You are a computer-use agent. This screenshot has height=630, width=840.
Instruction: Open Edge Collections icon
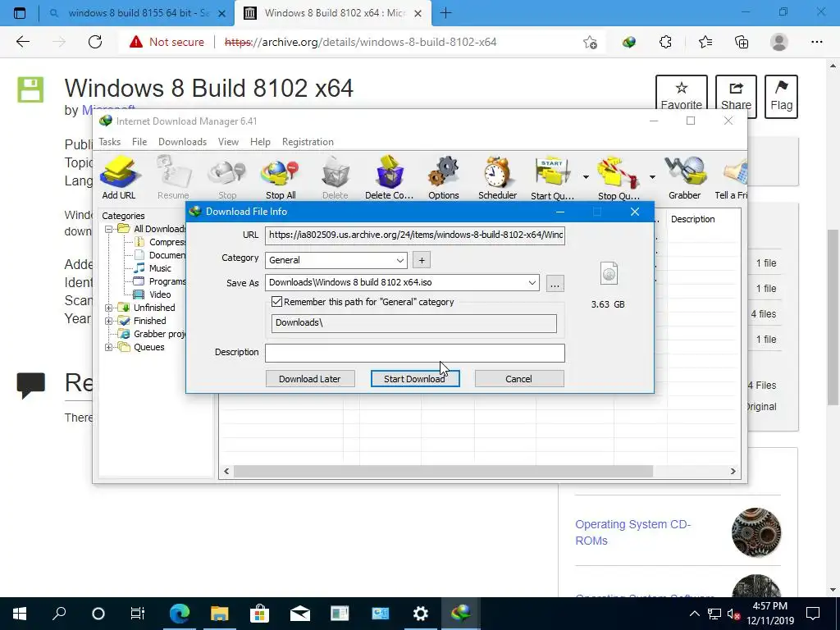tap(742, 42)
